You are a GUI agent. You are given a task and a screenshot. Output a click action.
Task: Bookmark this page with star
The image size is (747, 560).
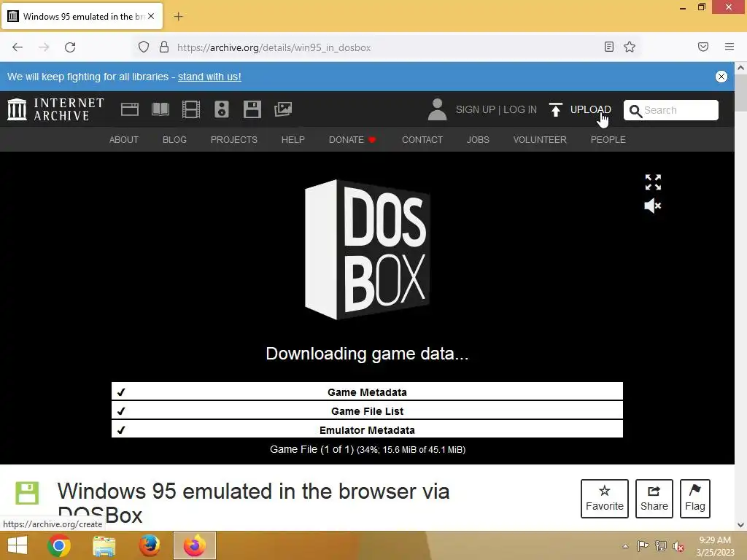(x=630, y=47)
